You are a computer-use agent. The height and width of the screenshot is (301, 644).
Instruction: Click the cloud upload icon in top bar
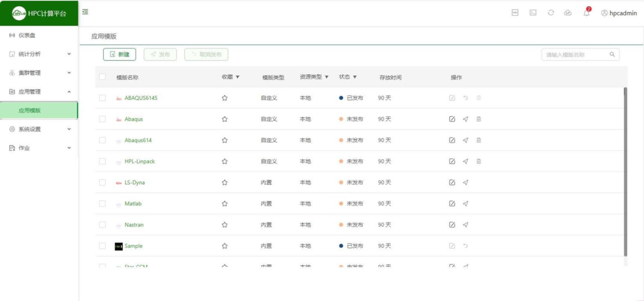[x=568, y=13]
